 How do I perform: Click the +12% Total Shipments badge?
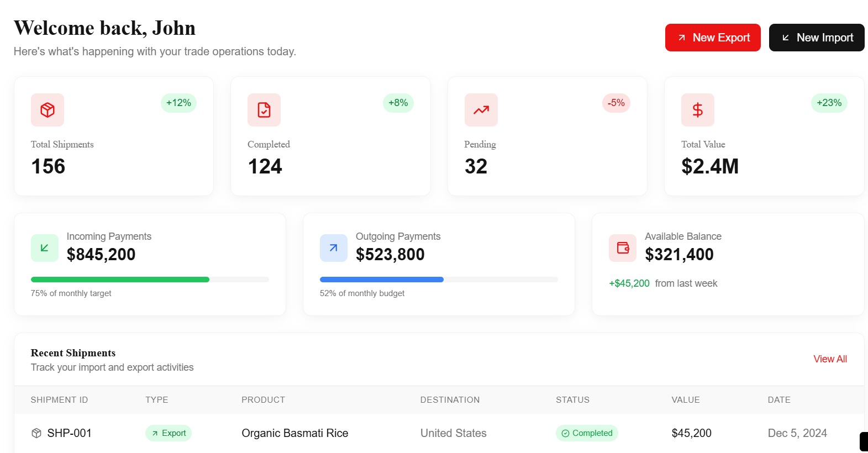point(178,103)
